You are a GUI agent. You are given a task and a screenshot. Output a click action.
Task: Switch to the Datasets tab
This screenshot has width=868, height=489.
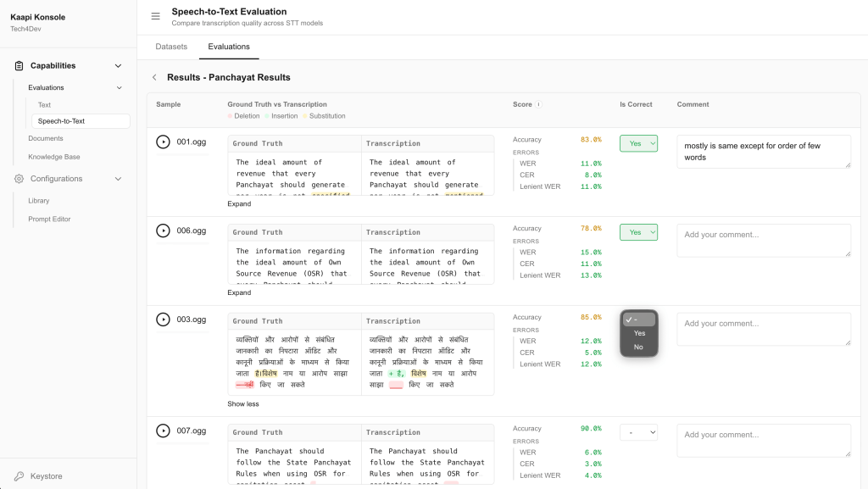click(171, 47)
